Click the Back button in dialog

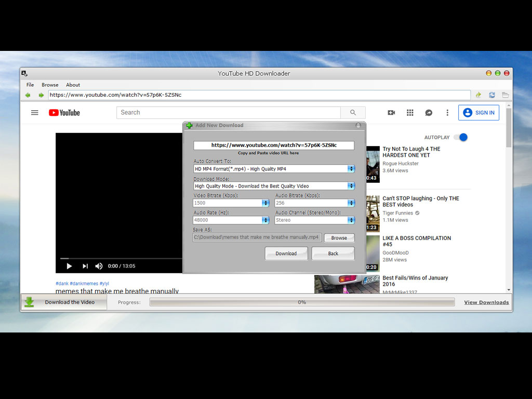(x=333, y=254)
